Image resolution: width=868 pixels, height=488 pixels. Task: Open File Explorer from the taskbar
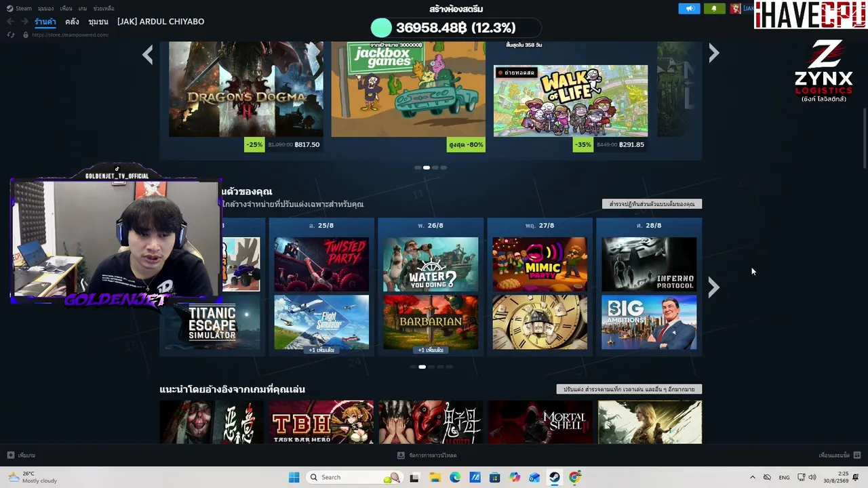(435, 477)
